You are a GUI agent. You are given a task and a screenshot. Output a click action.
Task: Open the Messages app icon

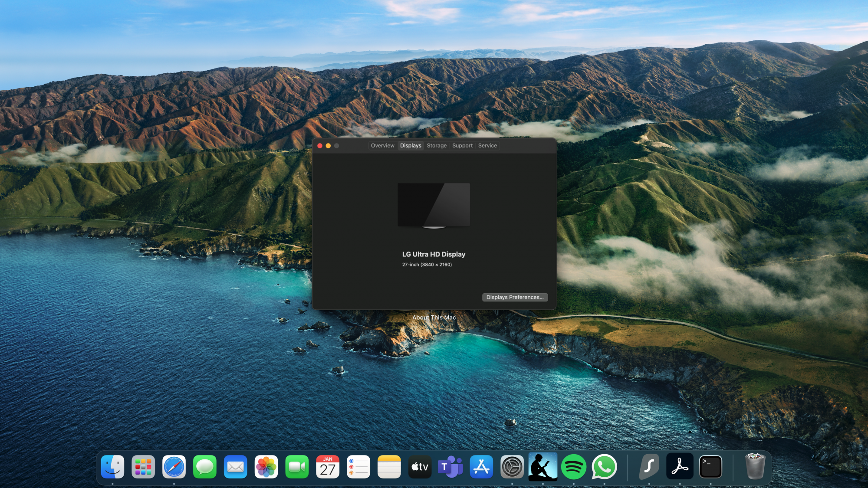point(204,467)
